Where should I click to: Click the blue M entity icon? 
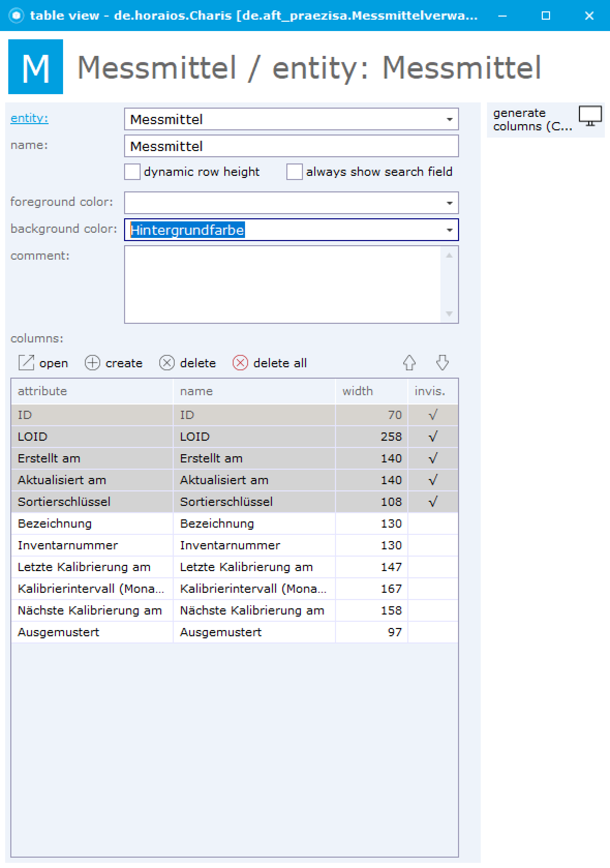(x=36, y=67)
